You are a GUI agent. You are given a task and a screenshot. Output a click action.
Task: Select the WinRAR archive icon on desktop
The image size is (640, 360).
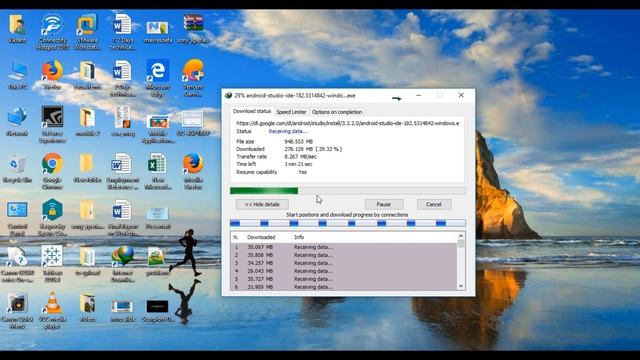[193, 29]
